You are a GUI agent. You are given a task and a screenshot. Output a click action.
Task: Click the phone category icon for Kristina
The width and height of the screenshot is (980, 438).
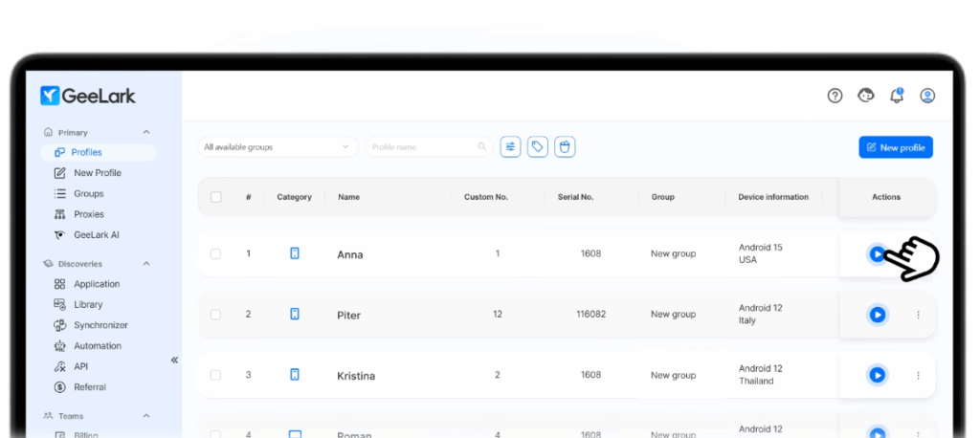pyautogui.click(x=295, y=374)
